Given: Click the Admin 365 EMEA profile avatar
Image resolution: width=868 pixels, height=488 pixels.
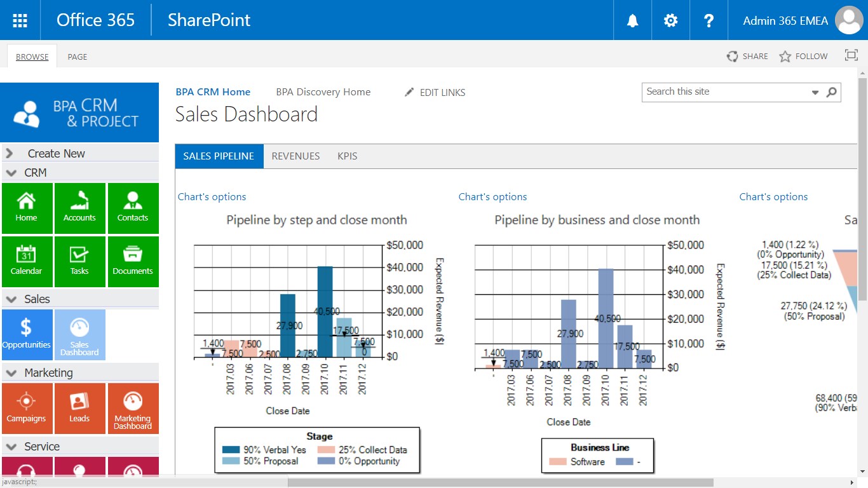Looking at the screenshot, I should [x=849, y=20].
